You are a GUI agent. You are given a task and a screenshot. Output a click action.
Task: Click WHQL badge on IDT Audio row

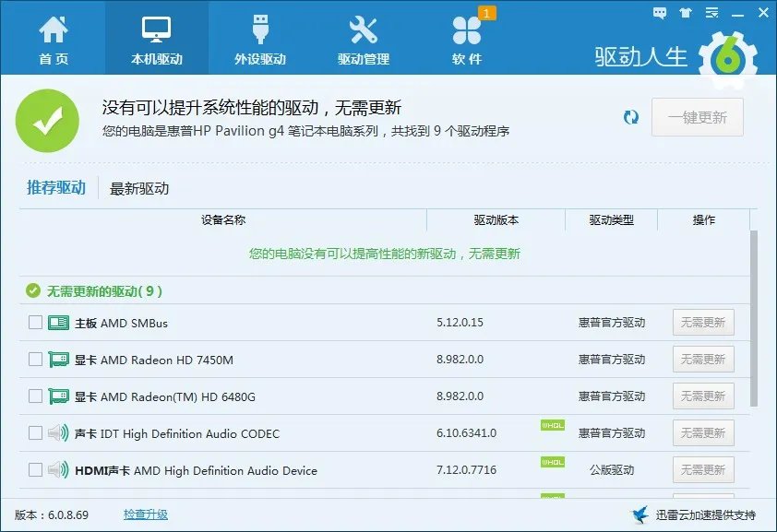click(553, 425)
